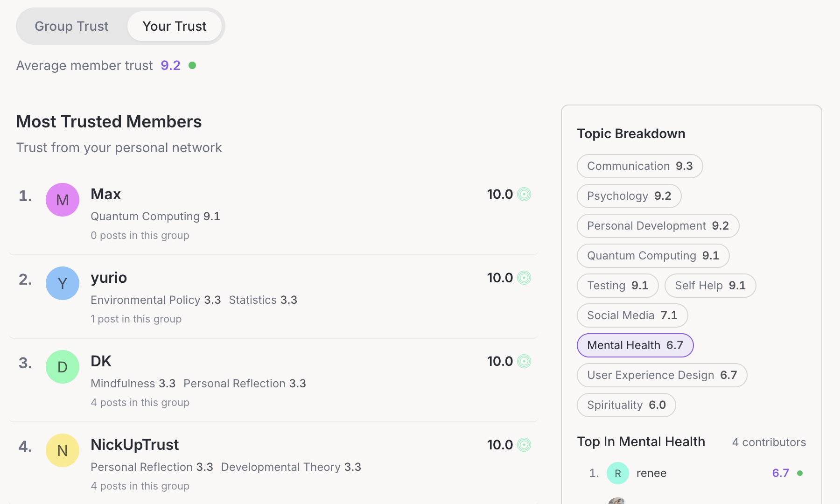This screenshot has height=504, width=840.
Task: Click yurio's 10.0 trust score
Action: click(x=500, y=278)
